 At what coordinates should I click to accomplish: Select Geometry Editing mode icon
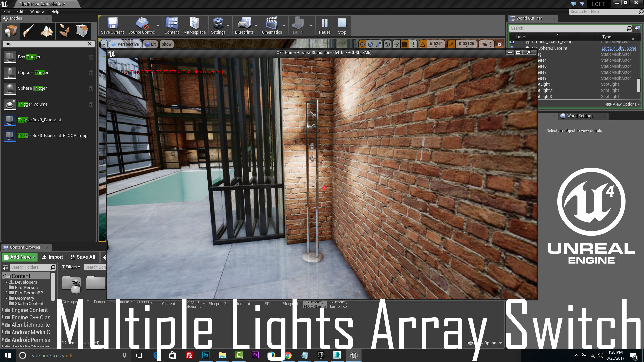pos(82,31)
